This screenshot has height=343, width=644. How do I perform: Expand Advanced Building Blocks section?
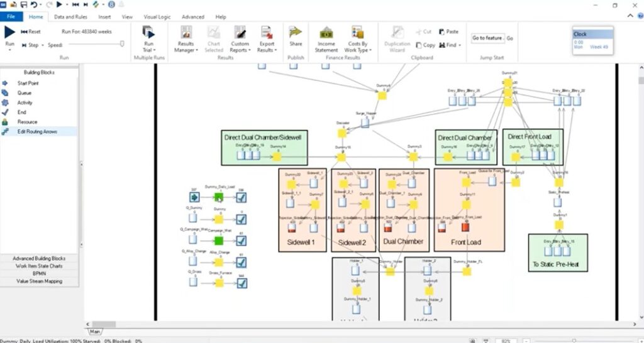pos(39,258)
